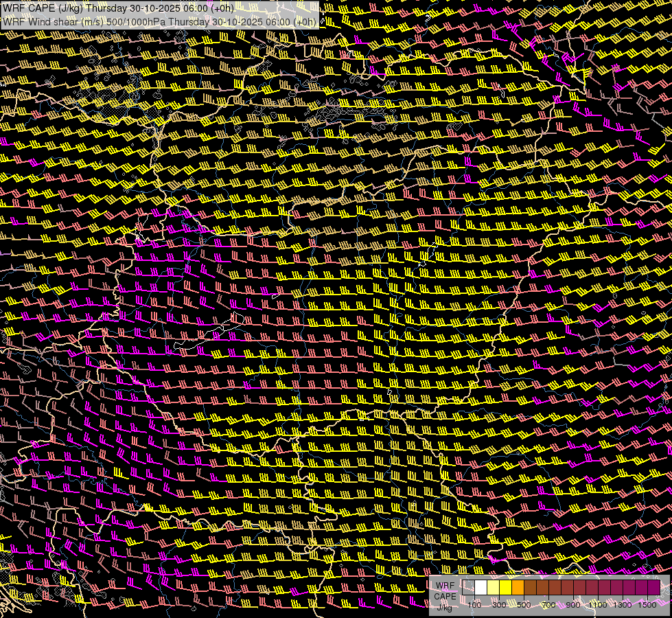Select the 500 label on the CAPE scale
672x618 pixels.
pyautogui.click(x=524, y=605)
